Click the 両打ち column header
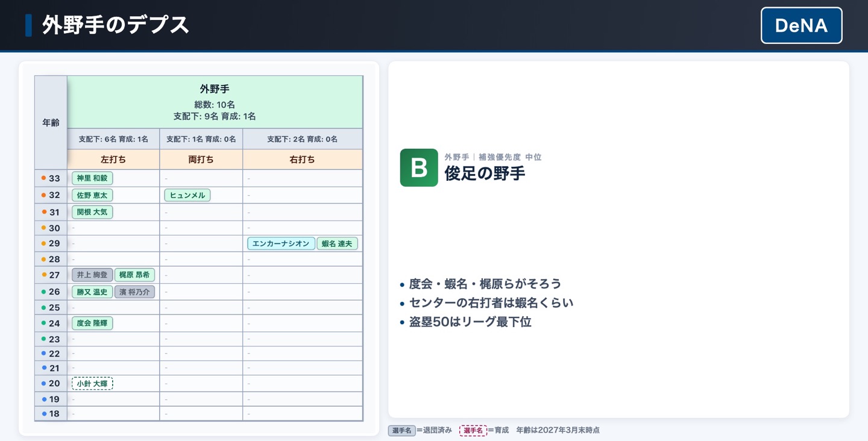Viewport: 868px width, 441px height. pos(201,160)
